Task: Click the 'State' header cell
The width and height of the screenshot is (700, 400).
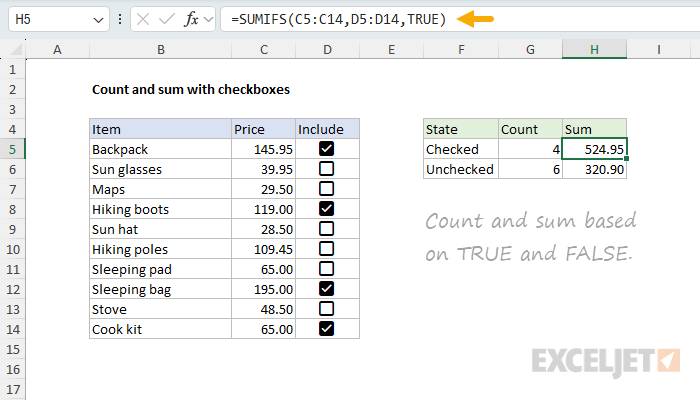Action: click(x=461, y=129)
